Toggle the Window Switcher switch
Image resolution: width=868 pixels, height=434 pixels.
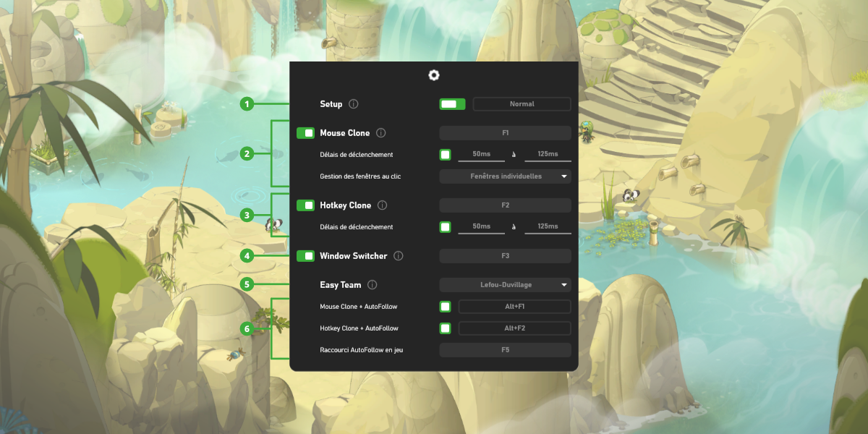(306, 256)
